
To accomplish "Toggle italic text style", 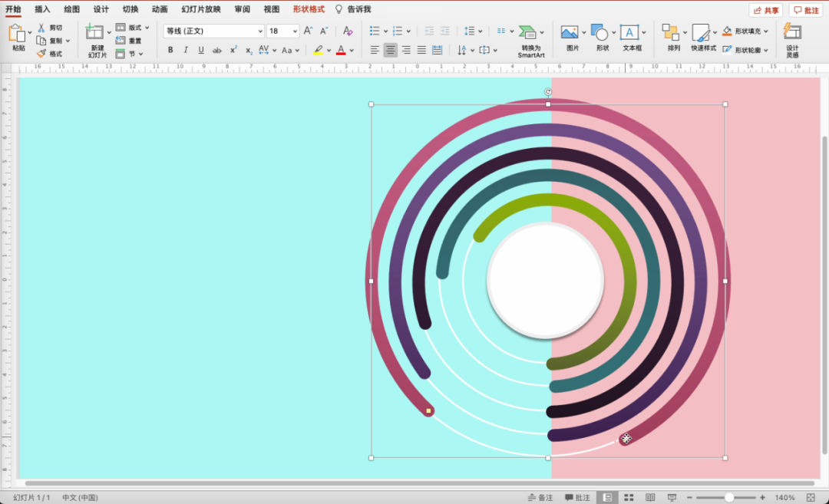I will pos(186,50).
